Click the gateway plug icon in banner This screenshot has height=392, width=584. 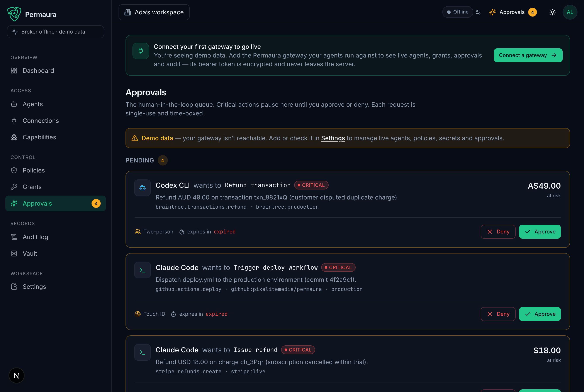141,51
